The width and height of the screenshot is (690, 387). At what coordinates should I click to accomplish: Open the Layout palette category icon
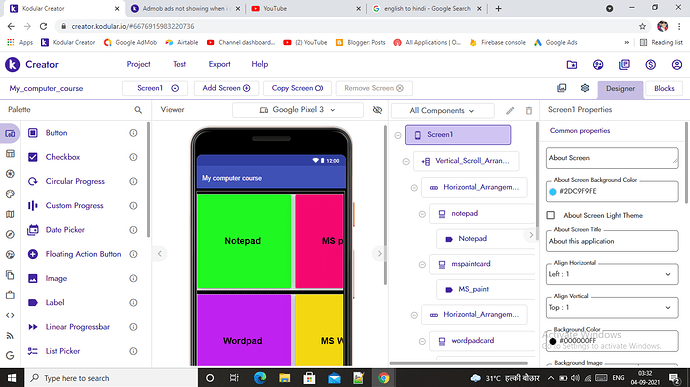(x=10, y=154)
